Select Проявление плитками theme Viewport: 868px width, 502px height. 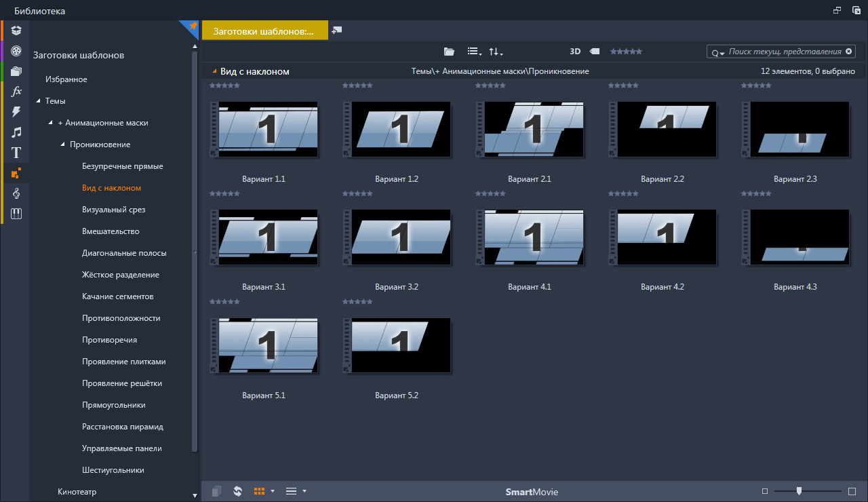tap(124, 362)
